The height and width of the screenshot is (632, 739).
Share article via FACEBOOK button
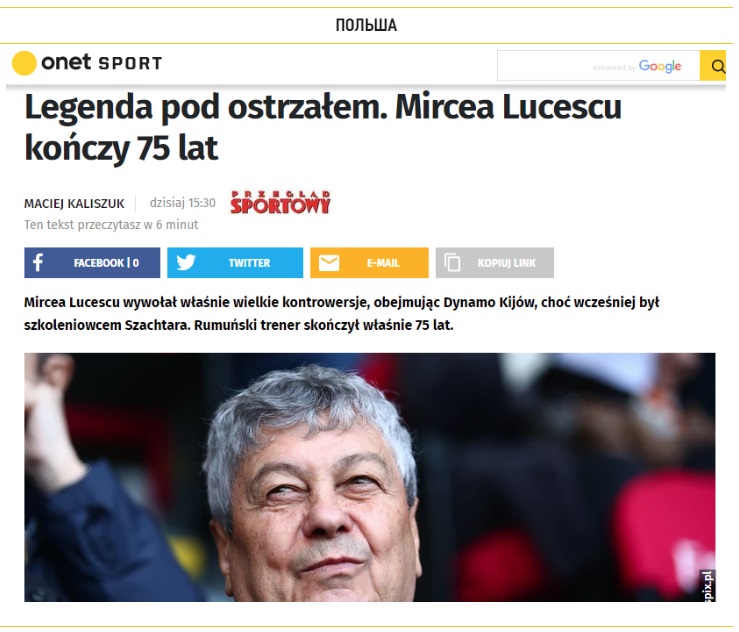click(92, 263)
